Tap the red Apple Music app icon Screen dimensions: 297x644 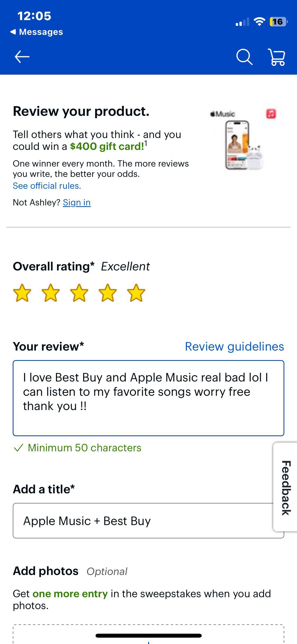tap(270, 114)
